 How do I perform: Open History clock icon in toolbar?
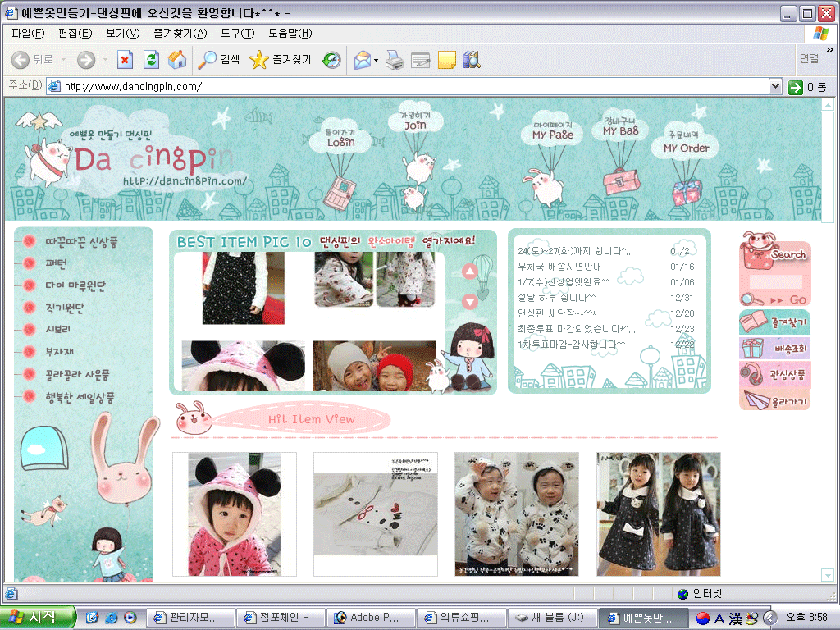tap(331, 59)
